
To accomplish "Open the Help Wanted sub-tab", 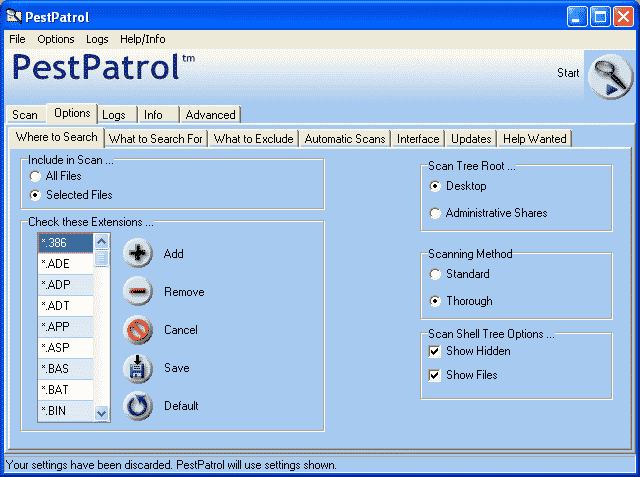I will point(535,139).
